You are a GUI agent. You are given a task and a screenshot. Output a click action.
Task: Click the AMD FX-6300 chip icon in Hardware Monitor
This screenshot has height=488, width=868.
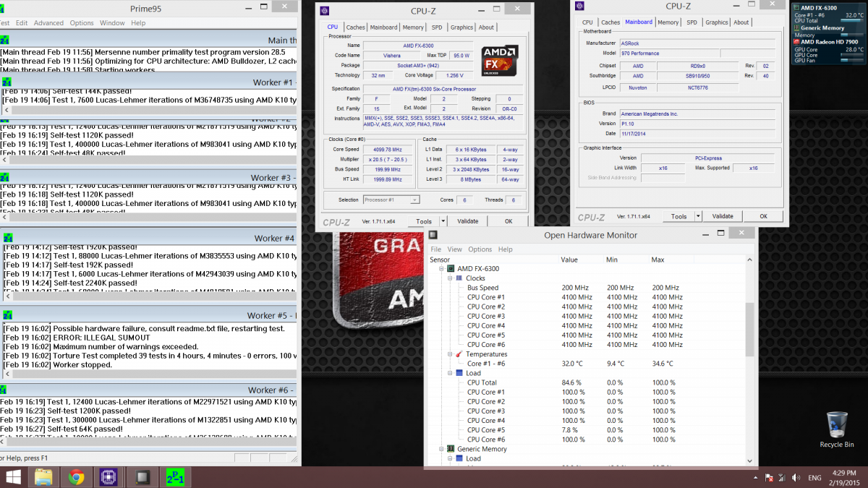450,269
